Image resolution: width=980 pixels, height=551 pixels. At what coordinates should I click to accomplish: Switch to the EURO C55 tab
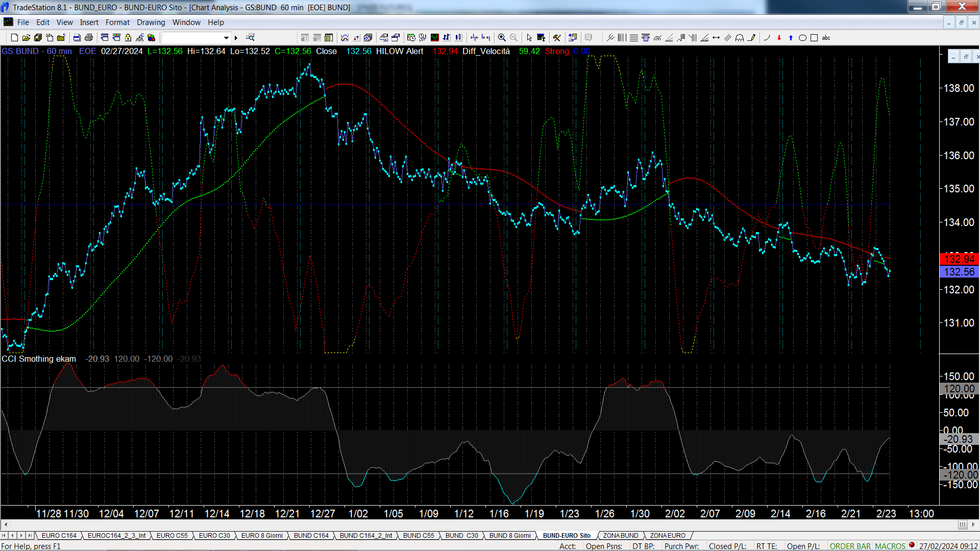172,536
